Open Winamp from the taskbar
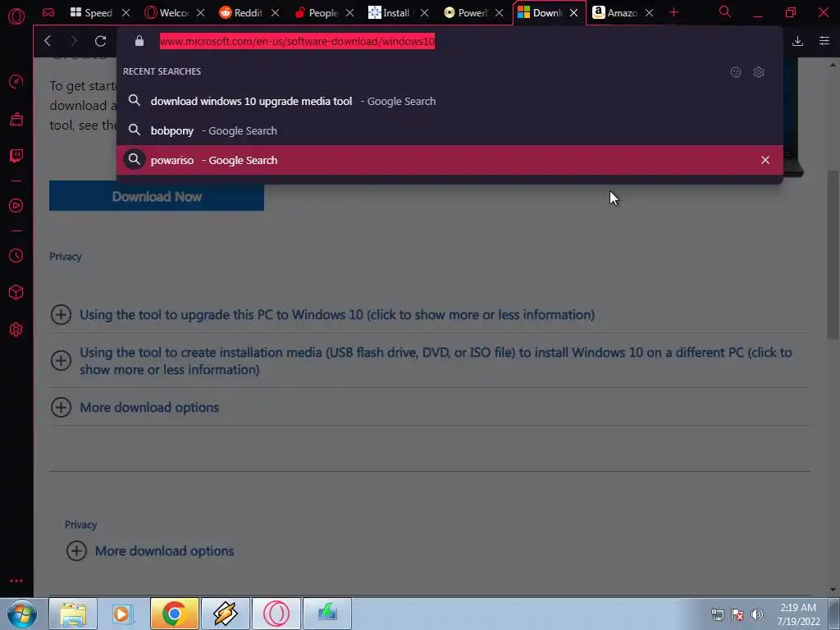The width and height of the screenshot is (840, 630). click(x=226, y=614)
